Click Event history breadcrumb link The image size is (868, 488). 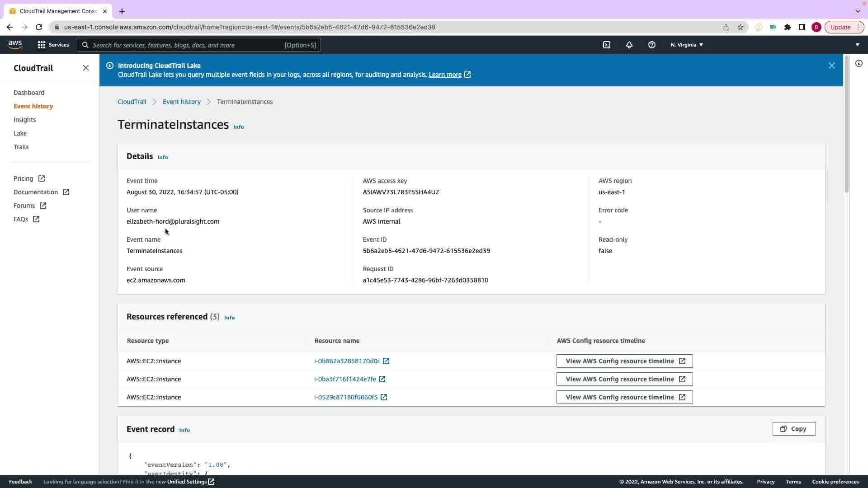181,102
